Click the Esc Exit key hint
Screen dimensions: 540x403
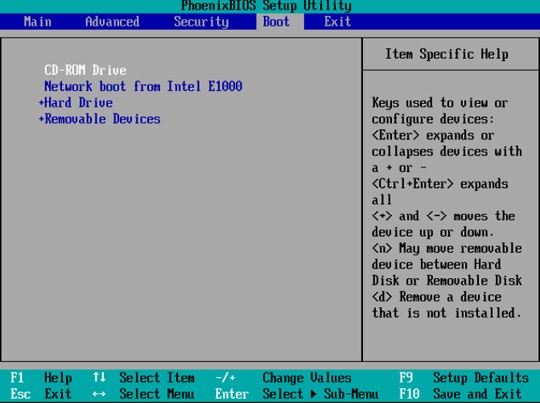pos(41,394)
